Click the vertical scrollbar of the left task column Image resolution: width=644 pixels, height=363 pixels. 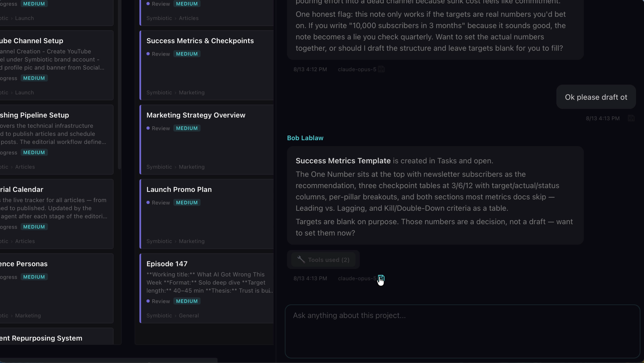coord(120,85)
